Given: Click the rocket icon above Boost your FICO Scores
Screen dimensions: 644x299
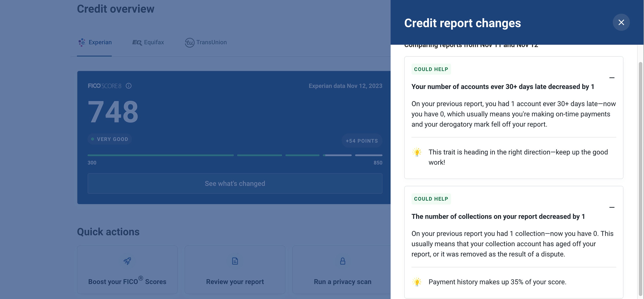Looking at the screenshot, I should (x=128, y=261).
